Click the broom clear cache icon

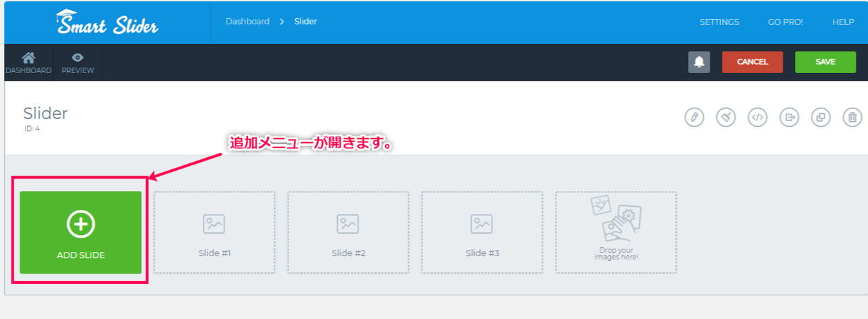pyautogui.click(x=726, y=117)
